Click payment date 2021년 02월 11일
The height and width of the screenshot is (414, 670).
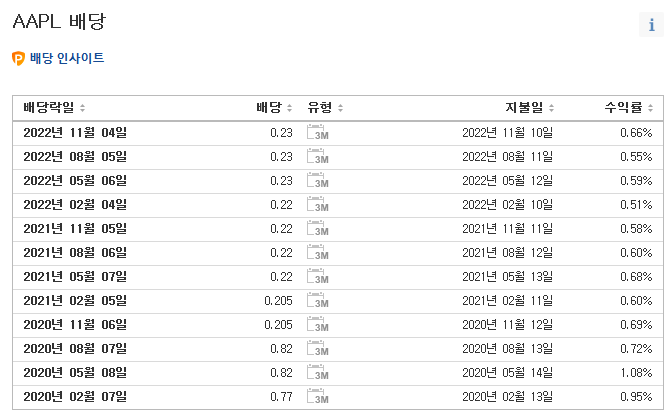pos(508,300)
